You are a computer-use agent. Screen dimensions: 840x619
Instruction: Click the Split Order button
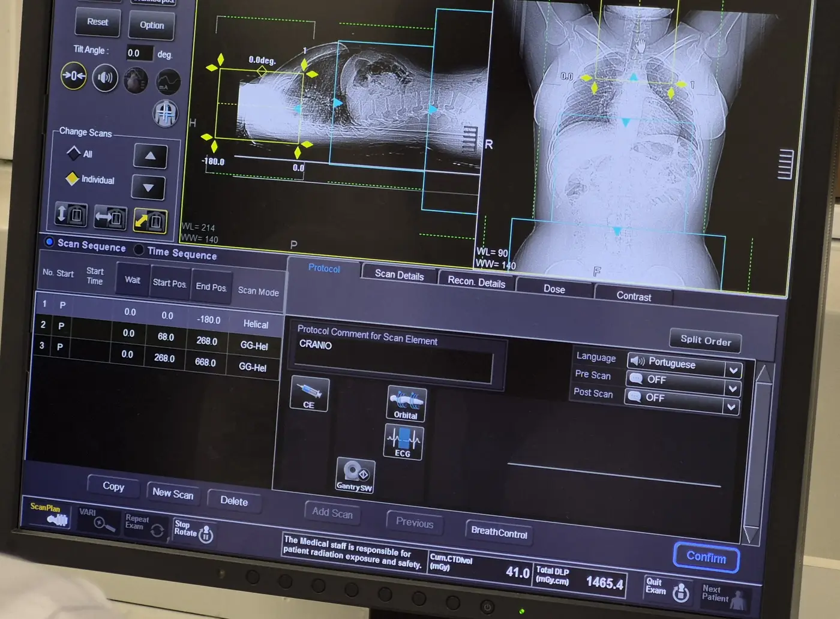[706, 341]
